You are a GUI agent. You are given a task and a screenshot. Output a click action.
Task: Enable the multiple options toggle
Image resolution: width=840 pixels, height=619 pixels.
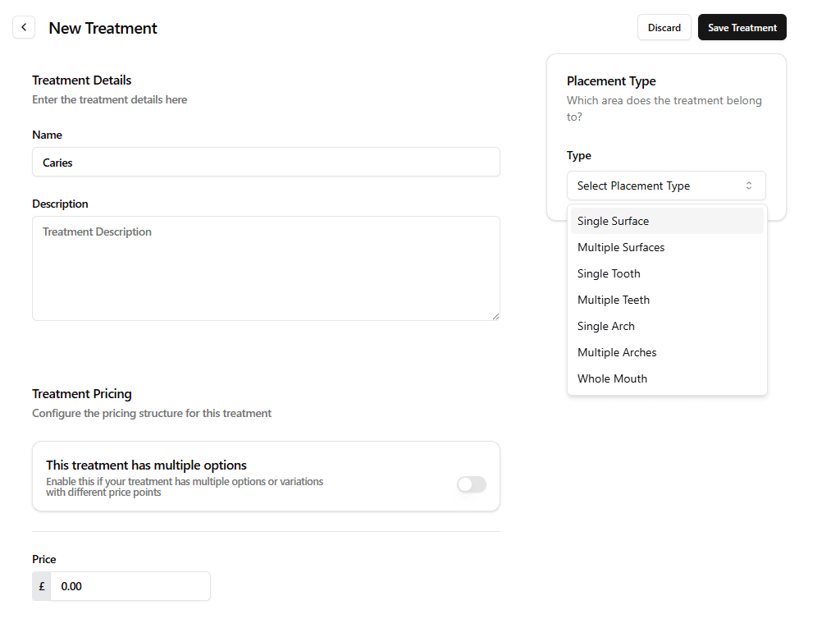coord(471,484)
